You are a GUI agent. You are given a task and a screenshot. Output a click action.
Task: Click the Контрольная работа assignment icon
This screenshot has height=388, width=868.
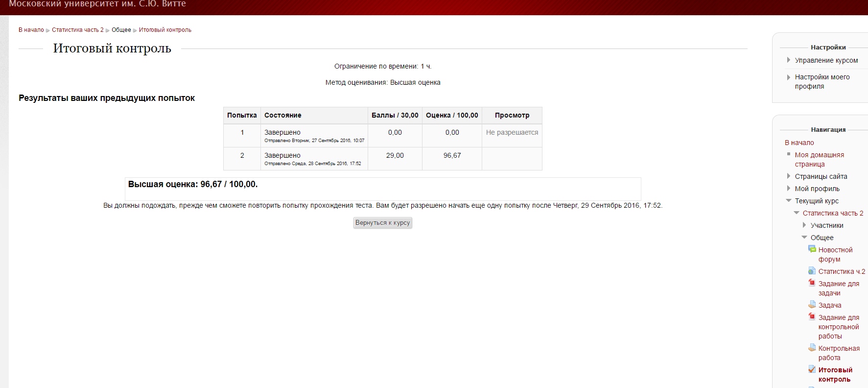[812, 348]
